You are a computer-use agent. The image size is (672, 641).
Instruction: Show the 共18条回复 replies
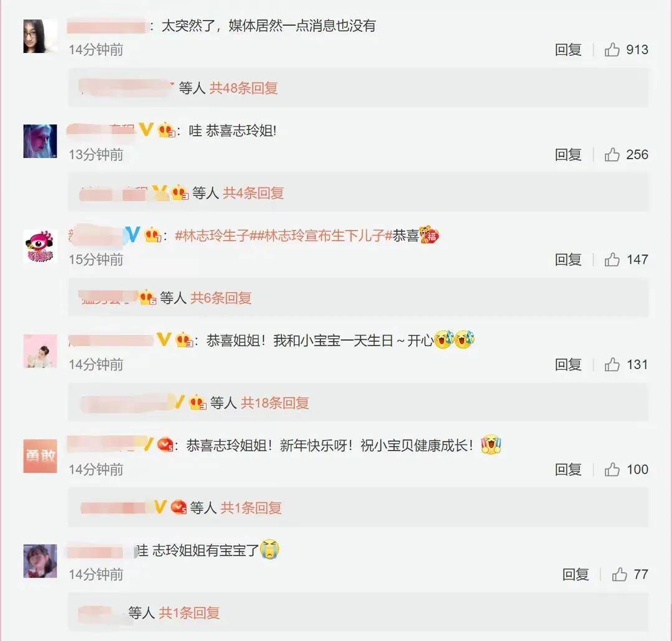point(275,403)
